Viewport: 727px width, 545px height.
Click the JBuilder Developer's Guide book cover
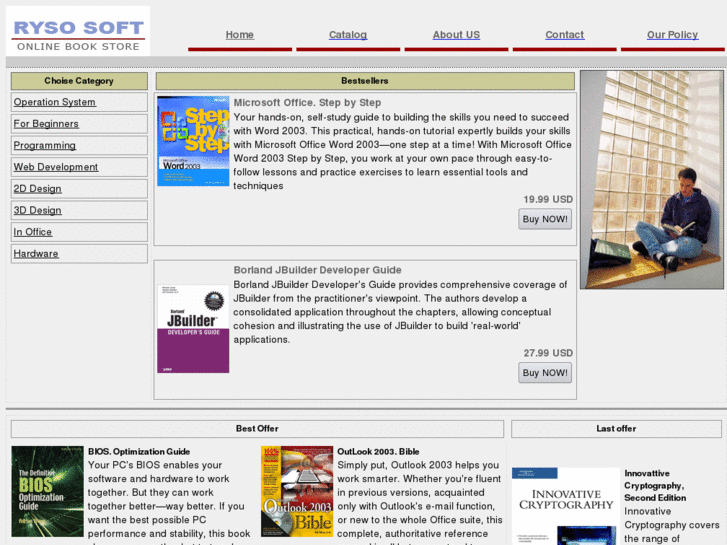point(193,328)
